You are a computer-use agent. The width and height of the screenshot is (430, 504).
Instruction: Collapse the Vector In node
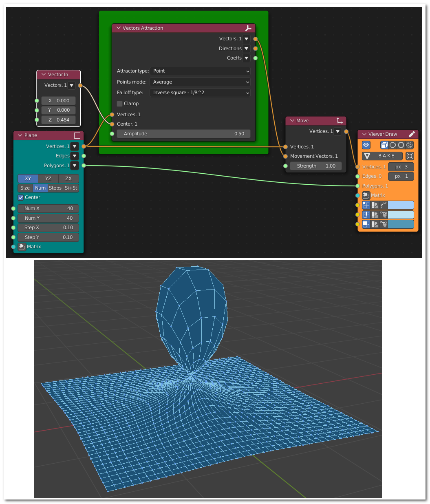tap(44, 75)
